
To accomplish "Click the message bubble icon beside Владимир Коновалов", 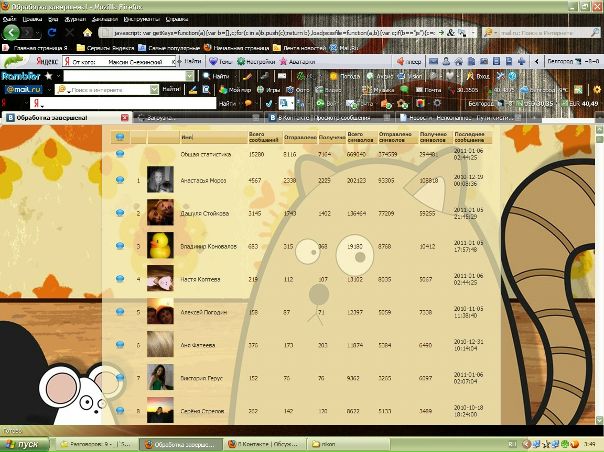I will coord(120,245).
